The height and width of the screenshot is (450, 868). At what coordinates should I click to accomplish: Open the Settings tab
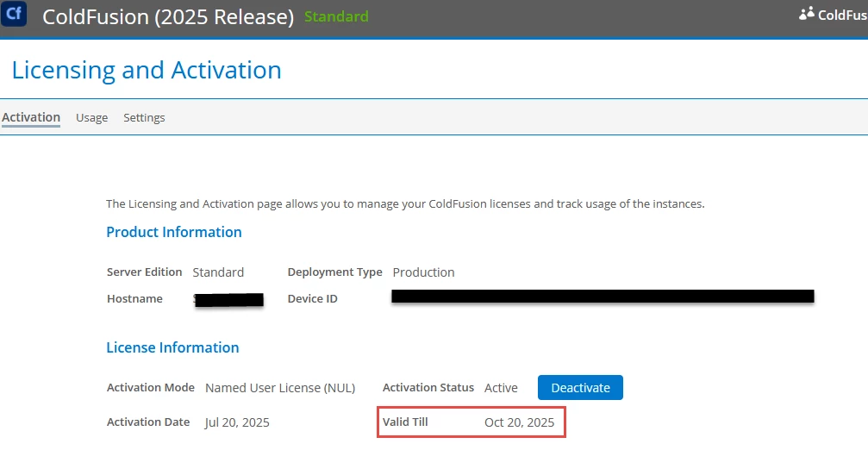point(144,117)
